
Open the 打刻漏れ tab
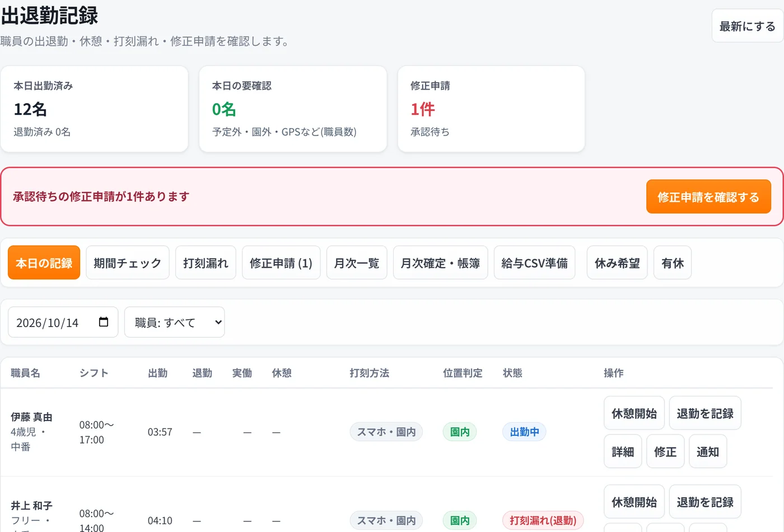click(x=206, y=263)
